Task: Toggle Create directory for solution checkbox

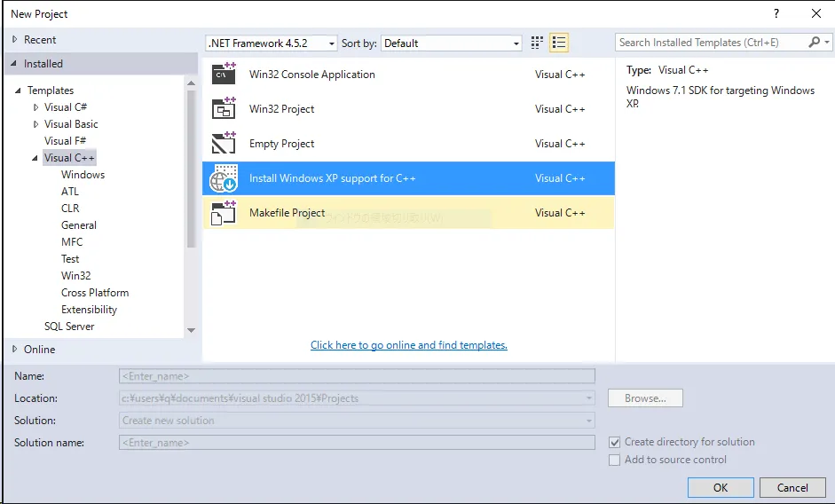Action: pyautogui.click(x=615, y=442)
